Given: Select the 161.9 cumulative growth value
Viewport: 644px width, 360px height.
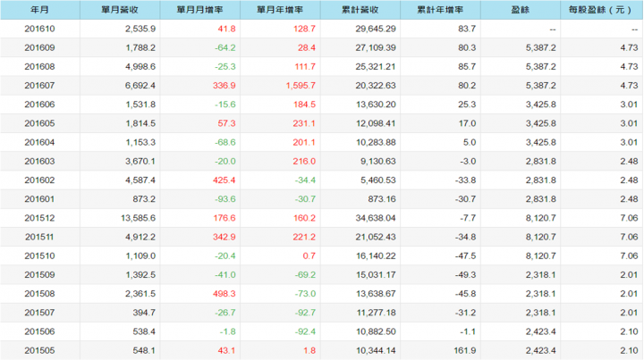Looking at the screenshot, I should [x=466, y=350].
